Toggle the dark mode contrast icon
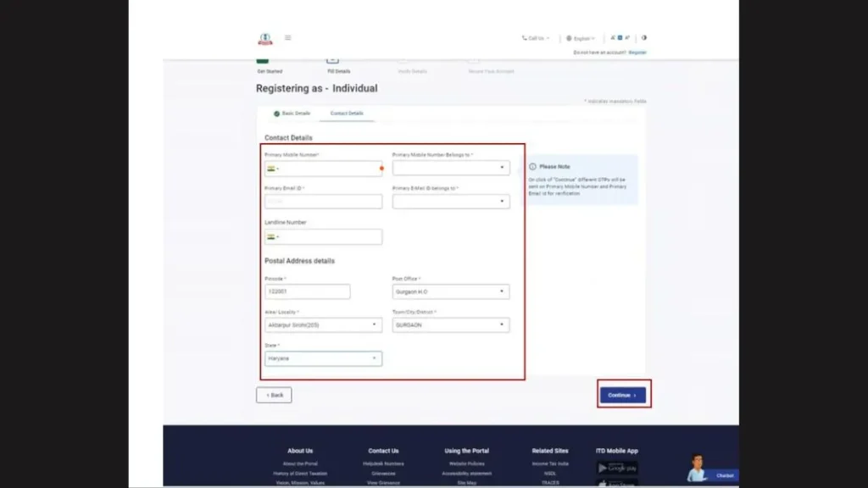The height and width of the screenshot is (488, 868). (644, 38)
